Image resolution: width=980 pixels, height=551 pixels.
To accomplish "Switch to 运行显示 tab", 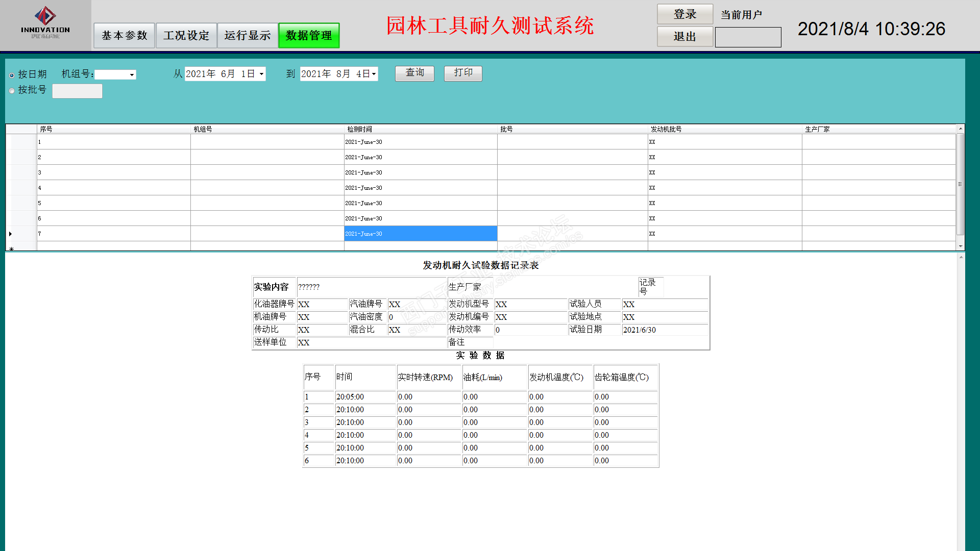I will (x=248, y=36).
